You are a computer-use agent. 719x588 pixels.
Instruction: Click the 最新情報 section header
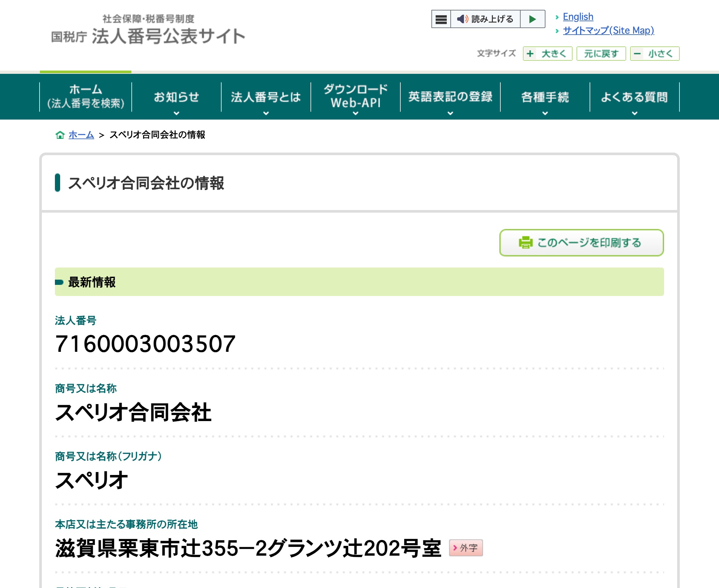359,282
